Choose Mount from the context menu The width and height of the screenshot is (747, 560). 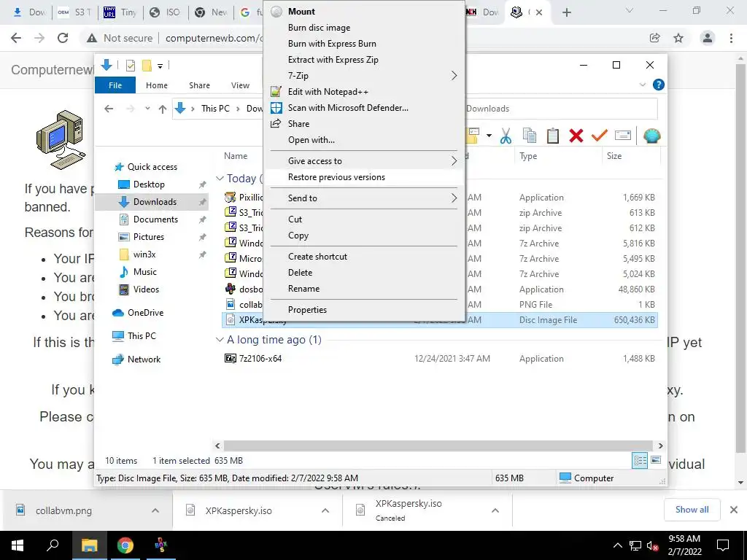364,12
